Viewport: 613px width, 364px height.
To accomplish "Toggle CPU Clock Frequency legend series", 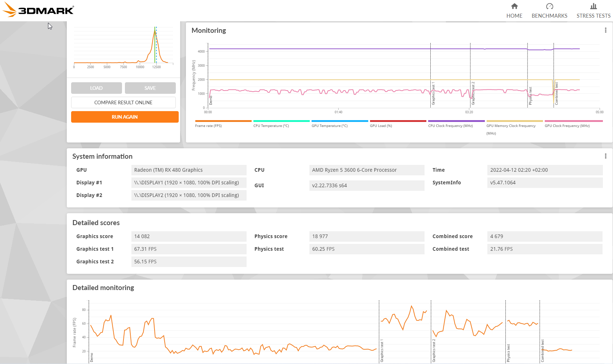I will click(x=456, y=124).
